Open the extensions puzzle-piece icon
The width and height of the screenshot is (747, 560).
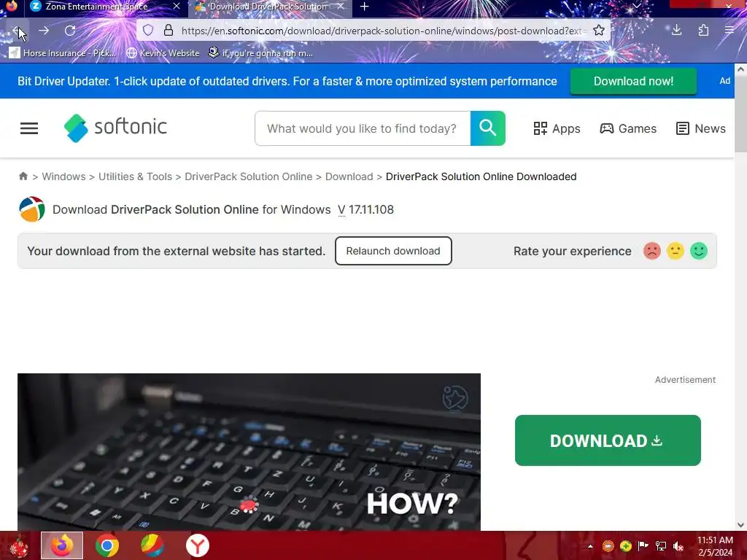click(703, 31)
